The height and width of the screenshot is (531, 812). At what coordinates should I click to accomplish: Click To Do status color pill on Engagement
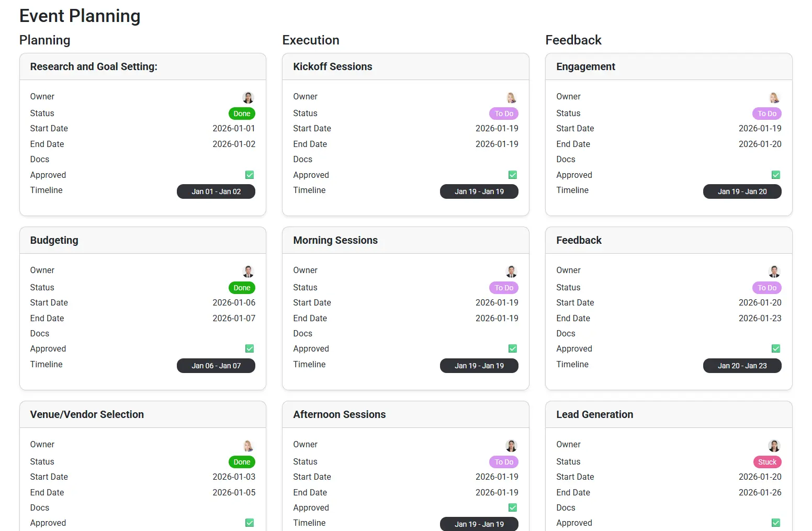[x=767, y=114]
